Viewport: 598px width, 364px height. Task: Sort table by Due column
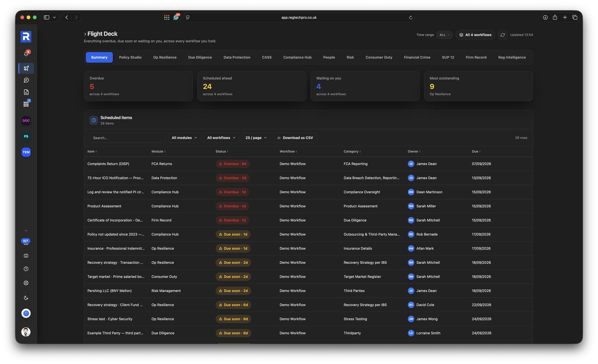coord(476,151)
